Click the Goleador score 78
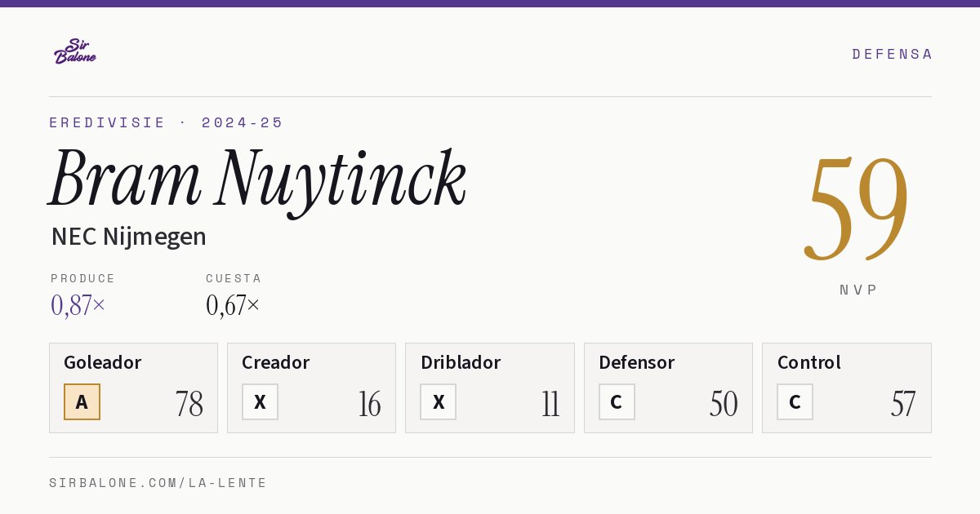This screenshot has width=980, height=514. click(x=189, y=404)
